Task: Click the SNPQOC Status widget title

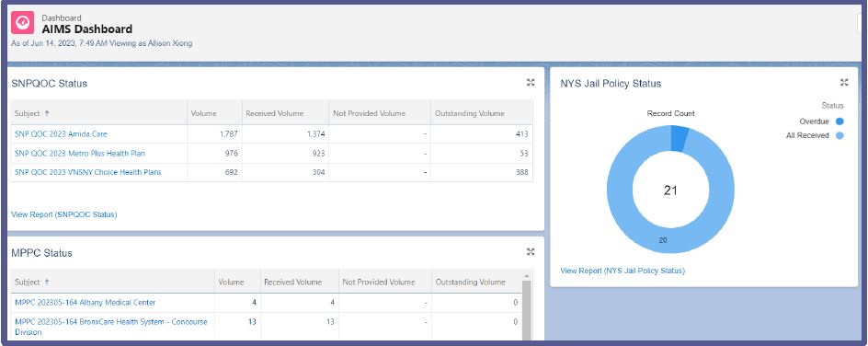Action: 50,84
